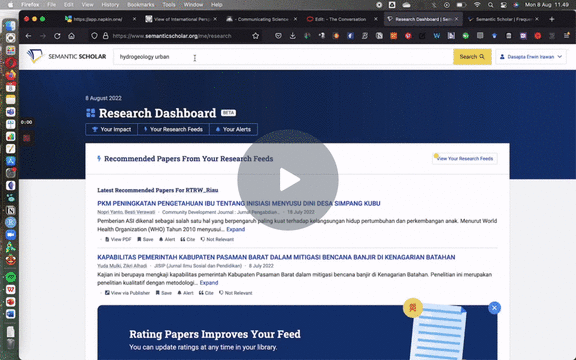Click the red stop recording button

(27, 138)
